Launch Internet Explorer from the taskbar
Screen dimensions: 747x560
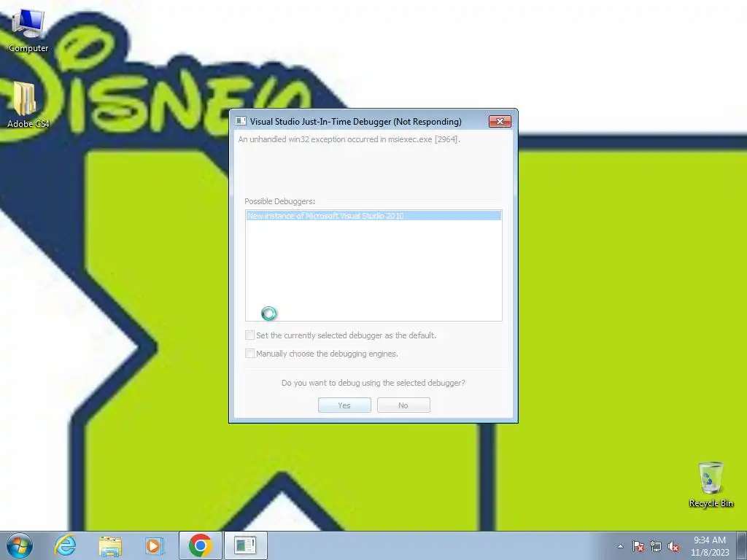tap(65, 545)
